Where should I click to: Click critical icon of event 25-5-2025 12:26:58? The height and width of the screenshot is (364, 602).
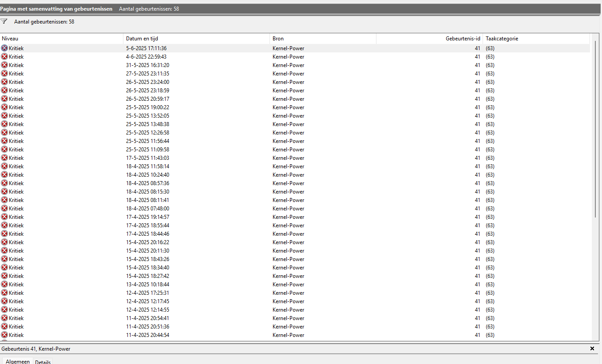[4, 132]
